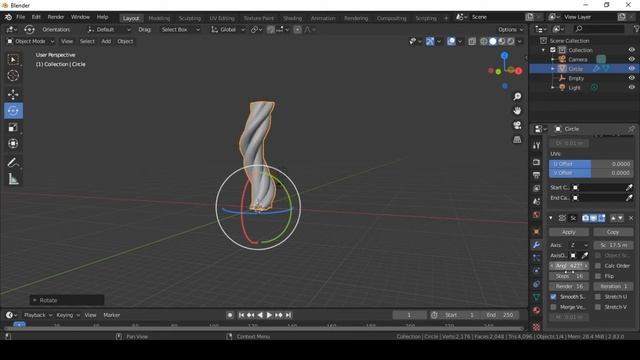Enable the Calc Order checkbox
Image resolution: width=640 pixels, height=360 pixels.
(598, 266)
